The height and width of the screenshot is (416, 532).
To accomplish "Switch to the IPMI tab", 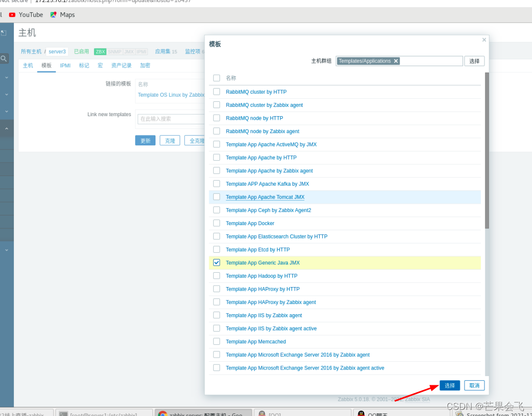I will [65, 65].
